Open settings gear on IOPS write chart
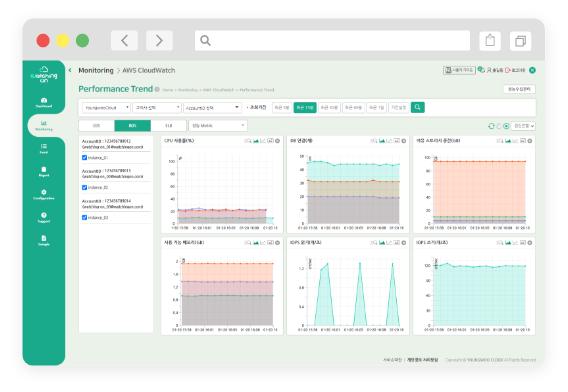 click(x=530, y=243)
